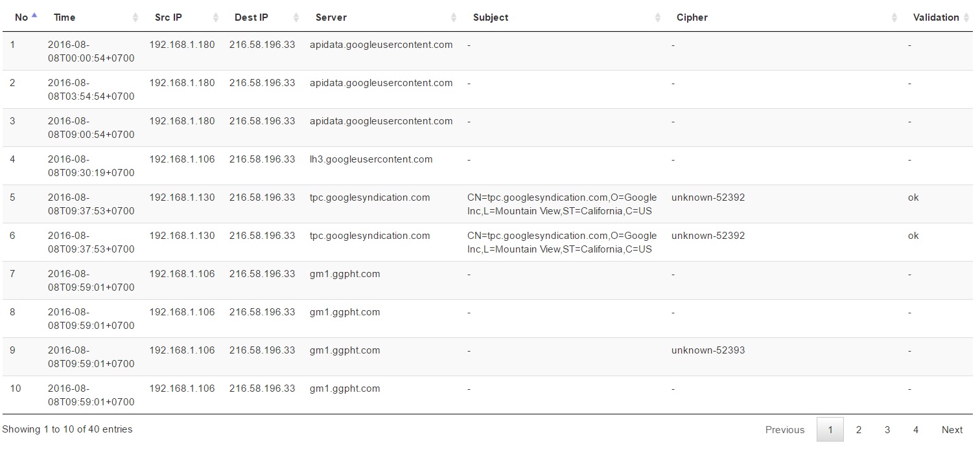
Task: Click the sort arrows icon in Dest IP header
Action: [296, 17]
